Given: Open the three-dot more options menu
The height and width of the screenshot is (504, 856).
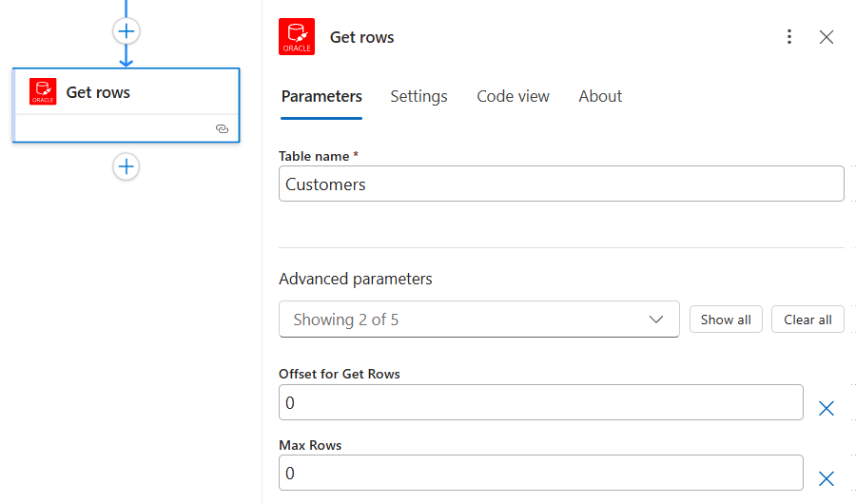Looking at the screenshot, I should coord(788,36).
